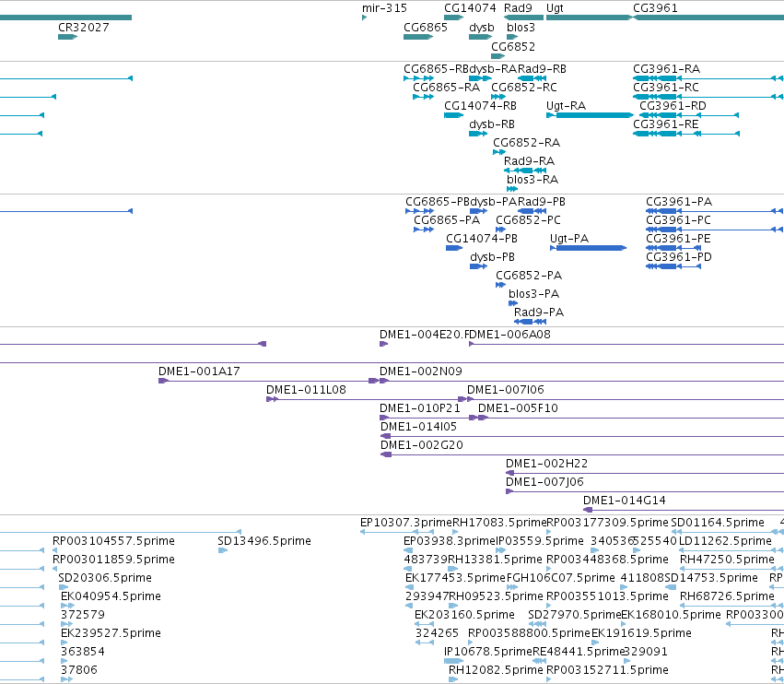Select the CG6865-PB protein label
Viewport: 784px width, 684px height.
click(x=438, y=202)
